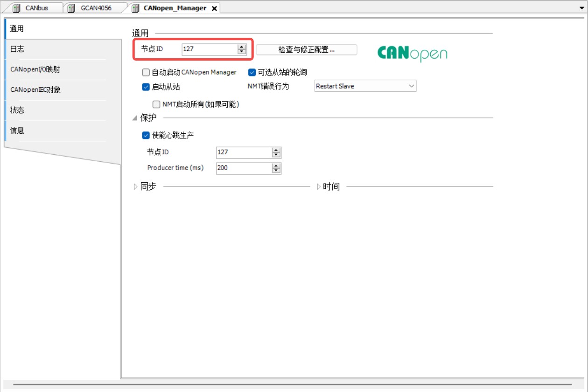Click the Producer time (ms) label
The width and height of the screenshot is (588, 392).
pos(175,168)
